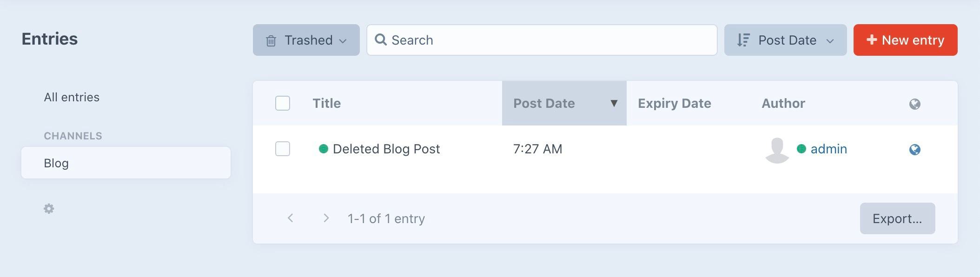Image resolution: width=980 pixels, height=277 pixels.
Task: Click the magnifying glass search icon
Action: pos(381,40)
